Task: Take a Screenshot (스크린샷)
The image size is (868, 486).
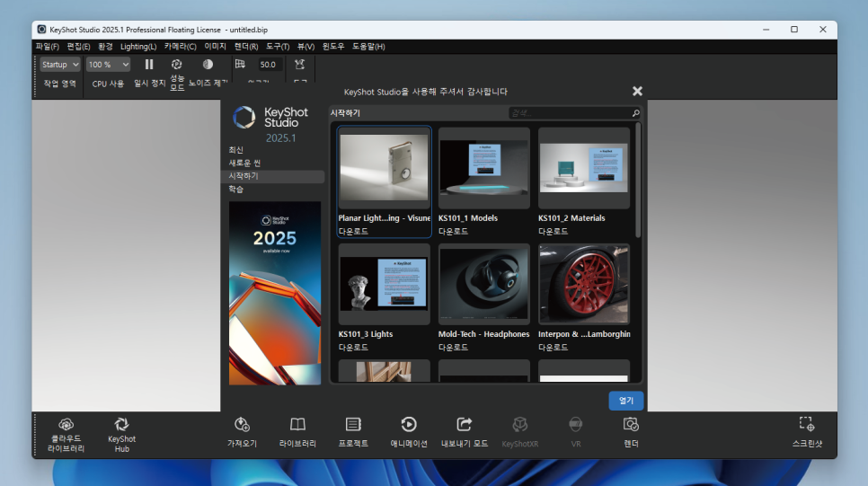Action: [807, 432]
